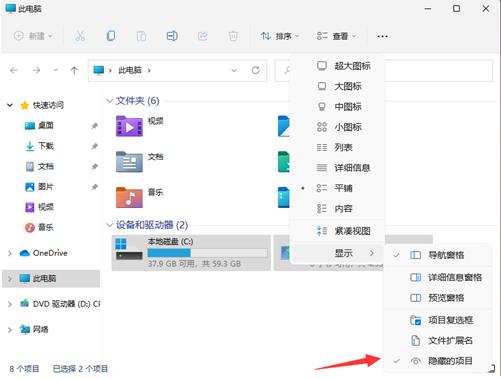Toggle 紧凑视图 option

[337, 231]
